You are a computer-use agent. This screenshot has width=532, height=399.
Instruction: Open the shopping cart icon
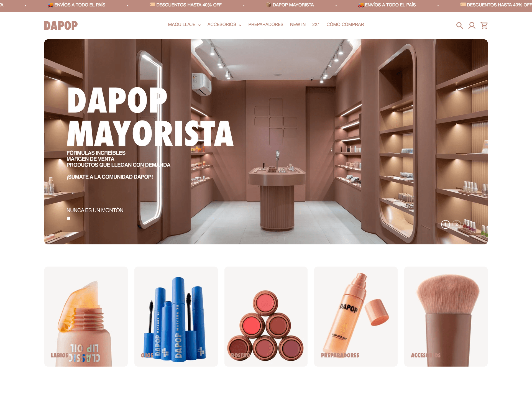click(484, 25)
